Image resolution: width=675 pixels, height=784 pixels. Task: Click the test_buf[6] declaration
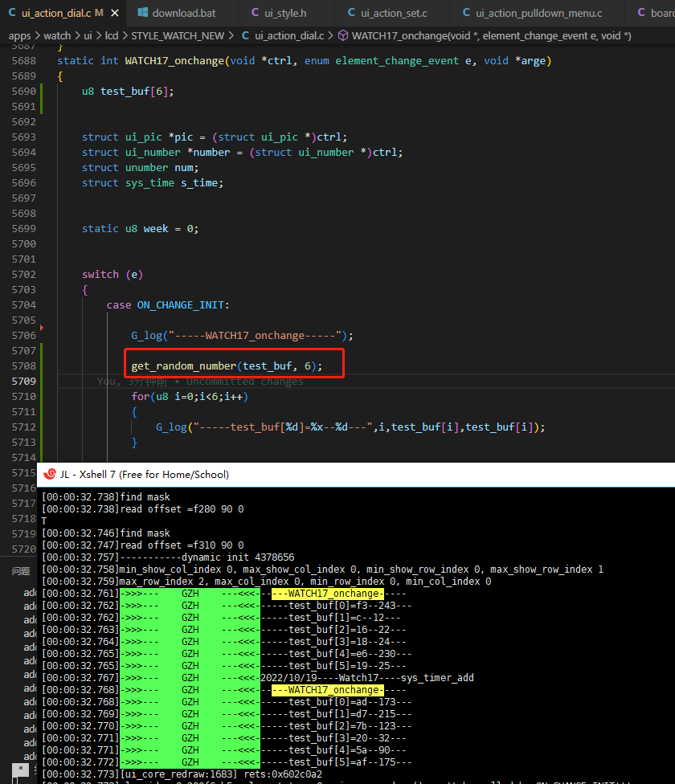click(x=128, y=92)
